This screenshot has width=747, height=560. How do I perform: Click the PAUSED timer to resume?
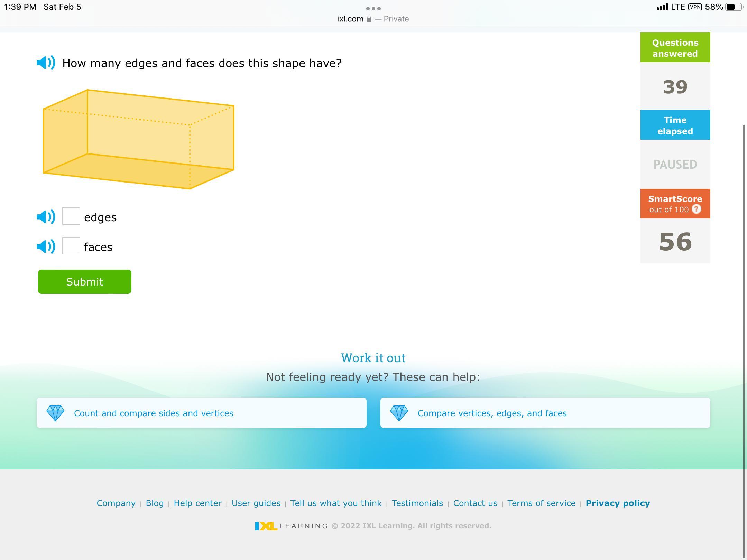click(x=675, y=164)
